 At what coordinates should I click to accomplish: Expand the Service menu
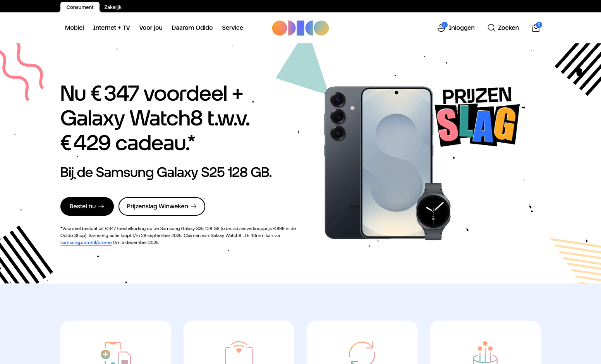pyautogui.click(x=232, y=28)
